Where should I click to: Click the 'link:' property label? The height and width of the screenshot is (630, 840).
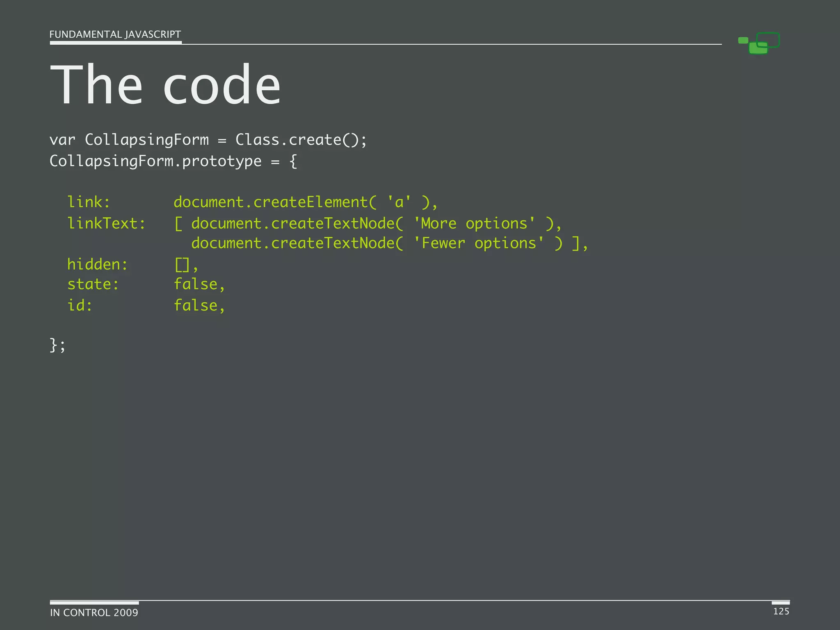click(x=89, y=202)
